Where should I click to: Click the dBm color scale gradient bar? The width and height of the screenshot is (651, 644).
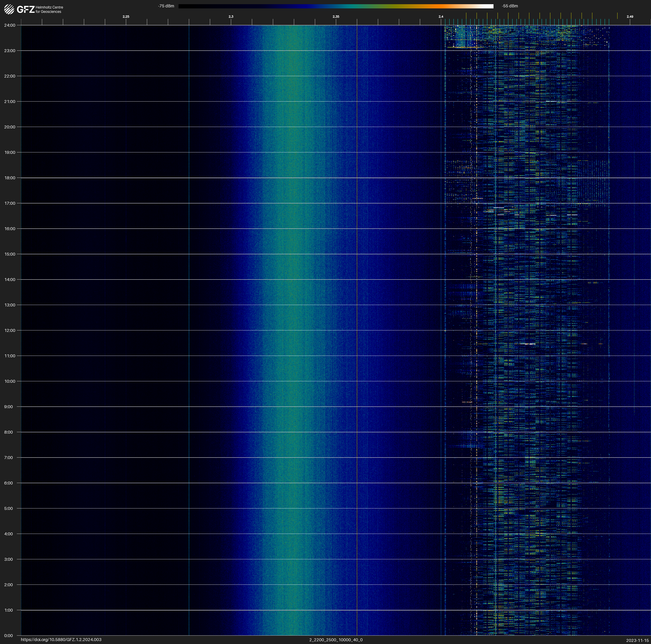pyautogui.click(x=336, y=6)
